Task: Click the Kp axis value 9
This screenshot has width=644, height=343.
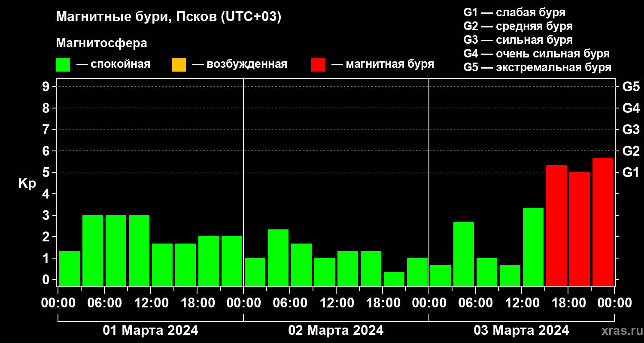Action: tap(47, 87)
